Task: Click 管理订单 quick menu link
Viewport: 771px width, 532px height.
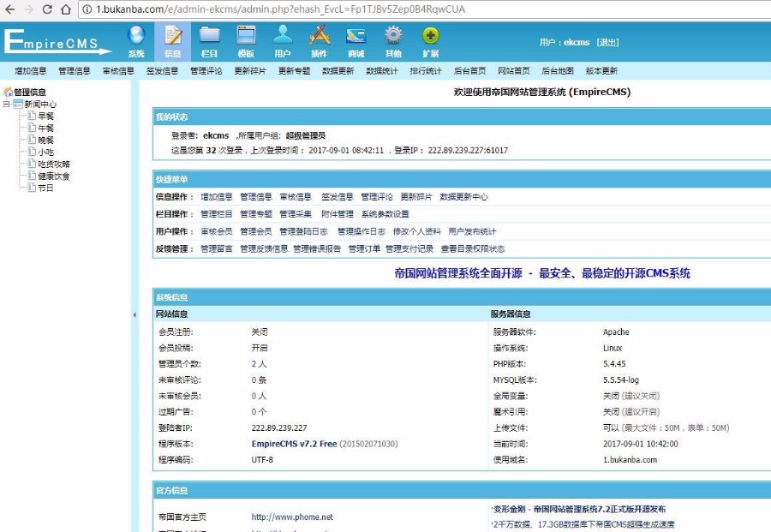Action: [x=364, y=248]
